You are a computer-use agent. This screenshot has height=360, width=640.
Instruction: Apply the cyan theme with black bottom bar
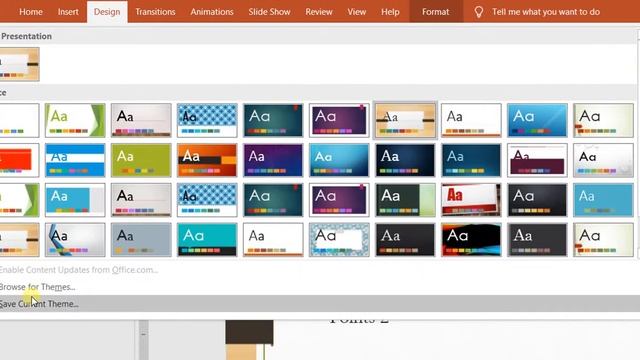click(207, 240)
